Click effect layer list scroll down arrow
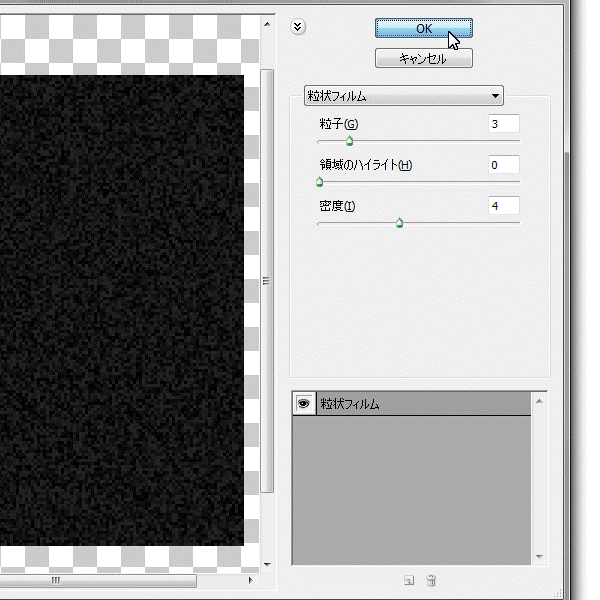 click(x=540, y=557)
